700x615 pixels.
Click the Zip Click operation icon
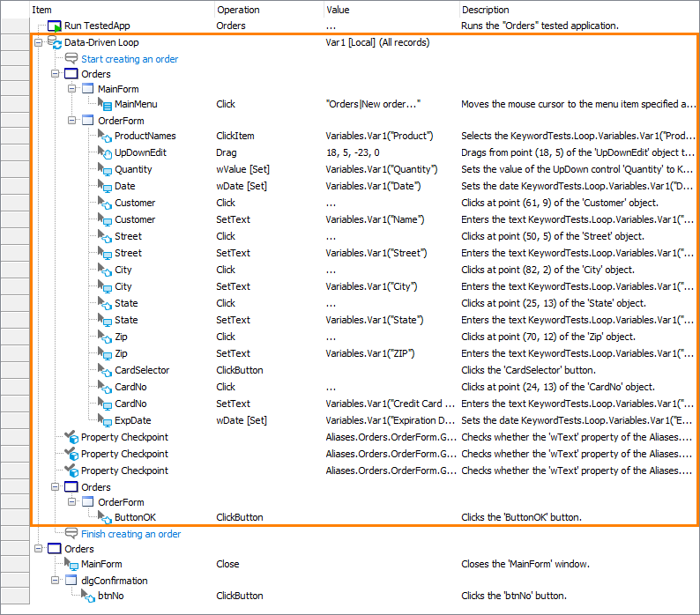[105, 337]
